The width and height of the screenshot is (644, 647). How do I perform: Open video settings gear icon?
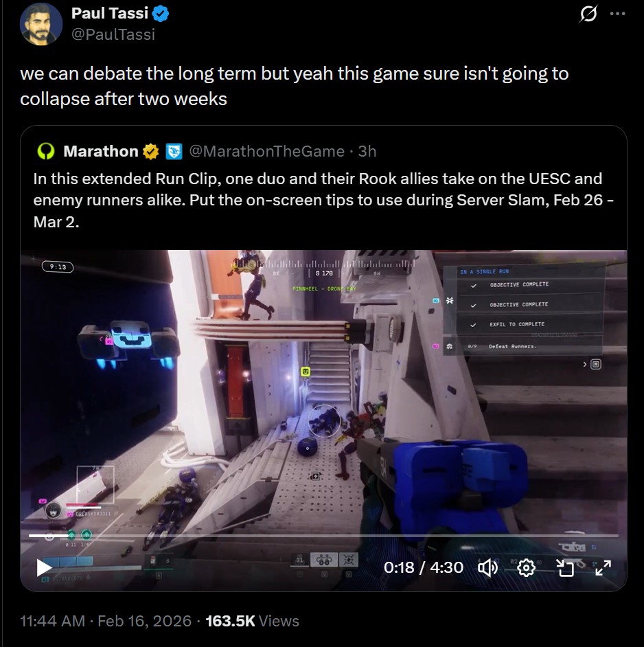(526, 568)
